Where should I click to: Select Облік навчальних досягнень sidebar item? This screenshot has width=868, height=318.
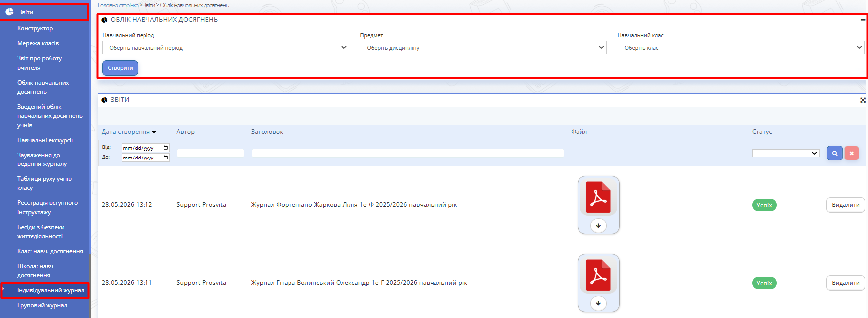point(43,87)
